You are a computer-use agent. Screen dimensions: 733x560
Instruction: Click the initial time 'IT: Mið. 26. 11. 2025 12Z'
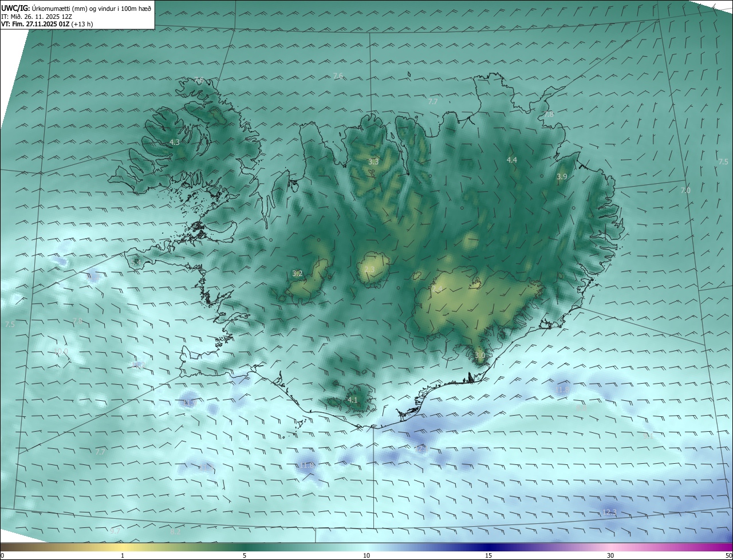click(x=36, y=16)
